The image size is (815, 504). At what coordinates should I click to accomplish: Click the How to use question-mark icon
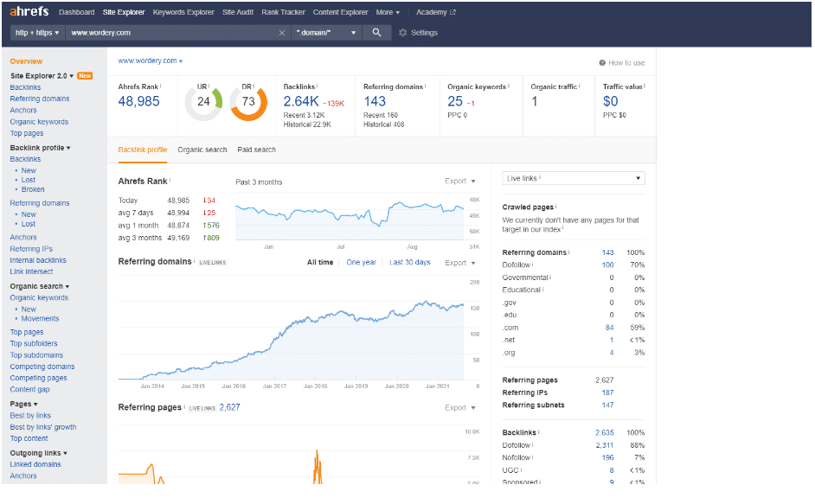(x=602, y=63)
